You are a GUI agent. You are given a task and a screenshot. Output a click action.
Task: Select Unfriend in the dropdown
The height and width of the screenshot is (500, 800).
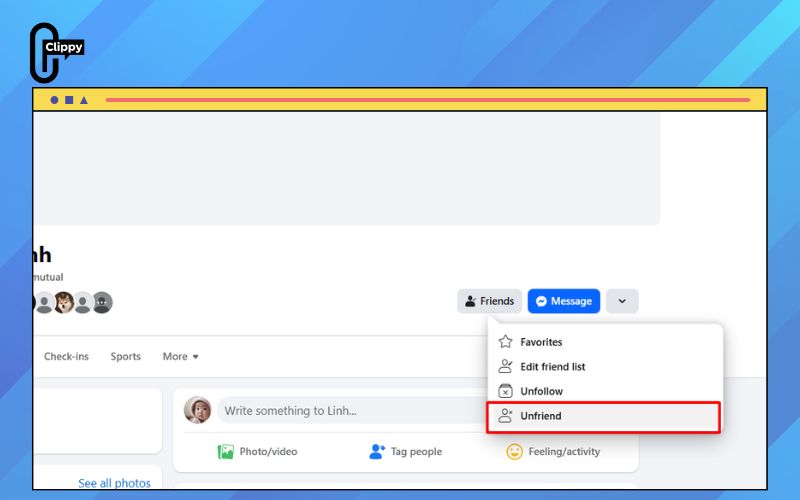(604, 417)
